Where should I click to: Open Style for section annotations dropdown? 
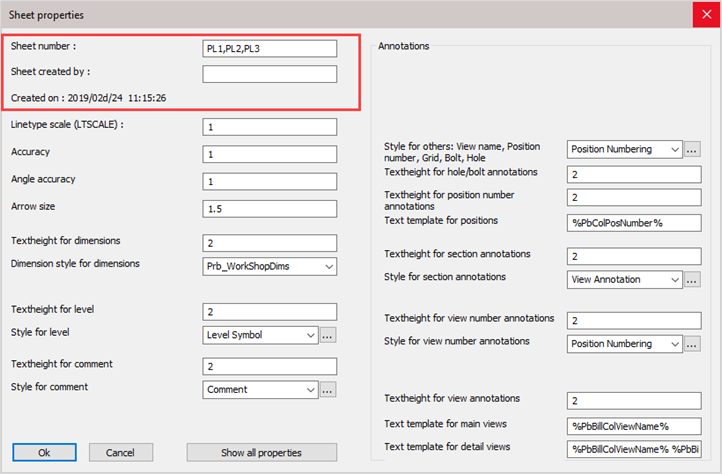(625, 279)
